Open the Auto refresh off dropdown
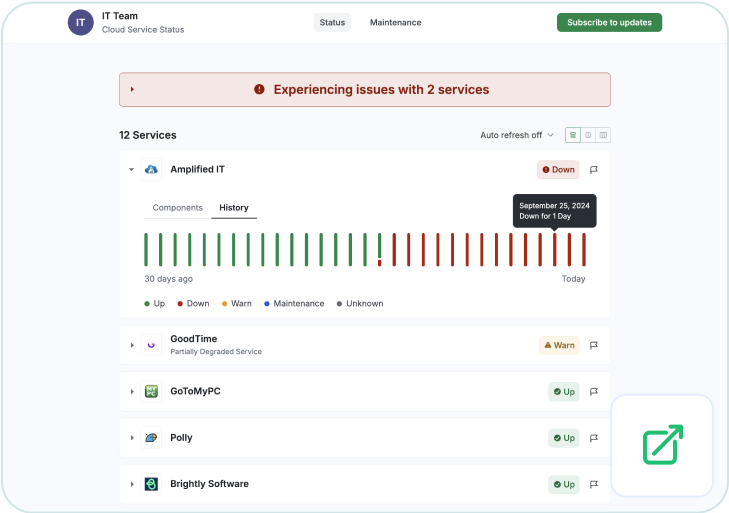This screenshot has height=513, width=729. pyautogui.click(x=517, y=135)
